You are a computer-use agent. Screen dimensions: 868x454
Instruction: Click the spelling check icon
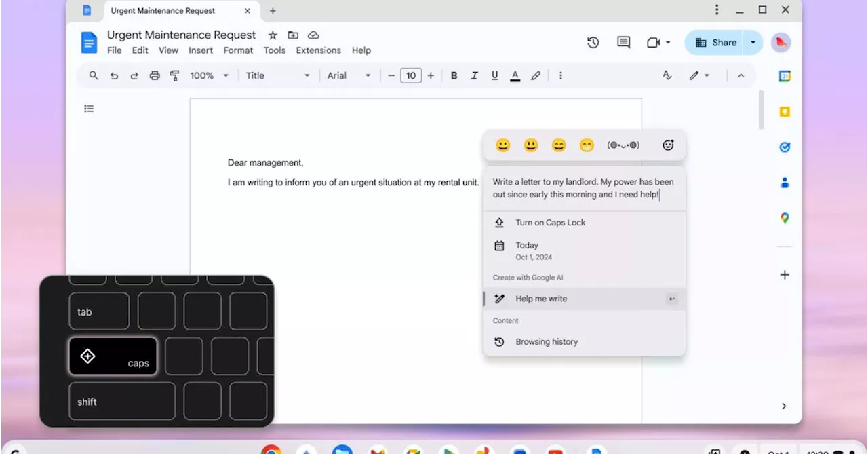[x=667, y=75]
